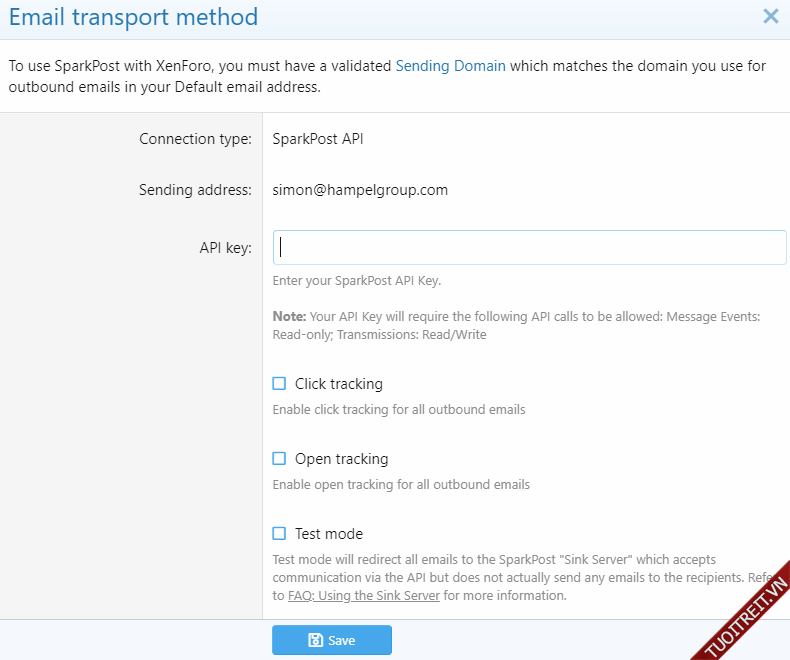Click the "Connection type:" label
Screen dimensions: 790x660
pos(195,139)
